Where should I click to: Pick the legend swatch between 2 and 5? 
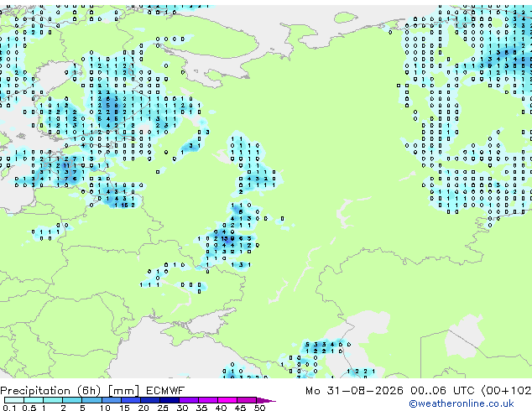[72, 400]
